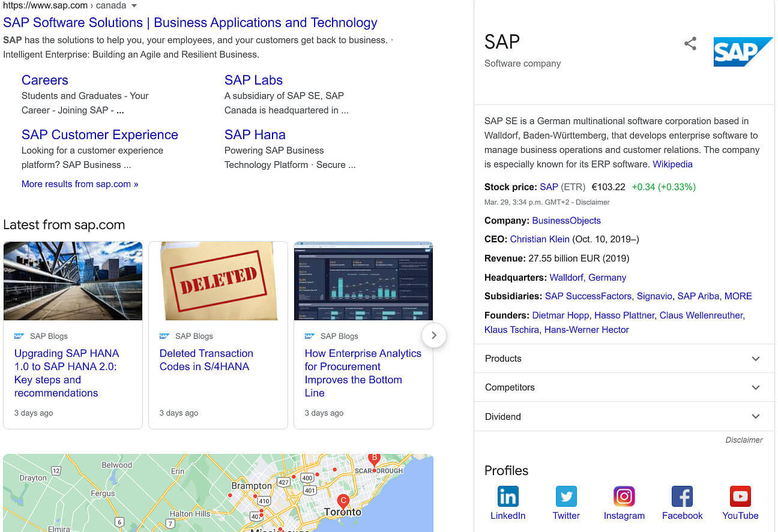
Task: Open the BusinessObjects company link
Action: pyautogui.click(x=566, y=221)
